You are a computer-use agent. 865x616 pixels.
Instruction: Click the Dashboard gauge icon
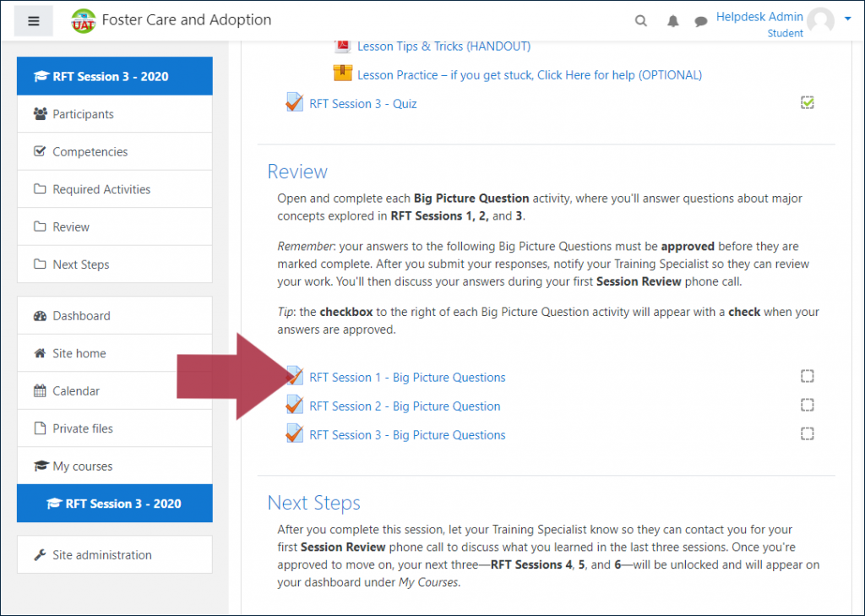[40, 316]
